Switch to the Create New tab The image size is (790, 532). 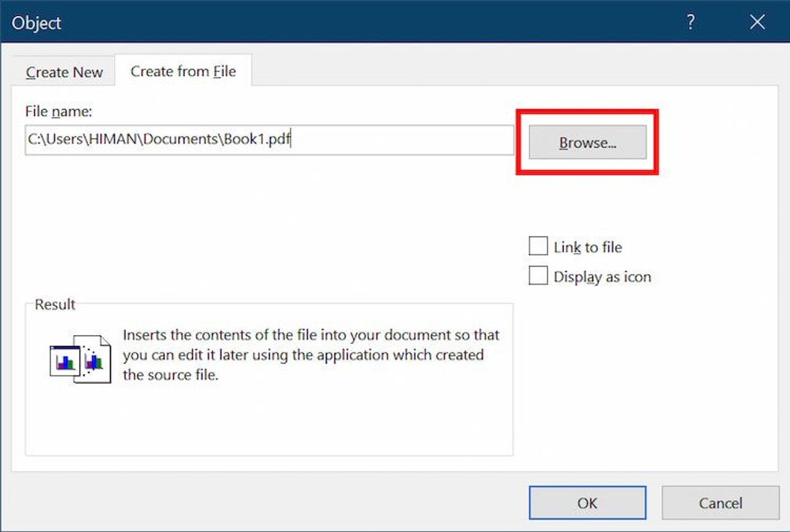(64, 72)
